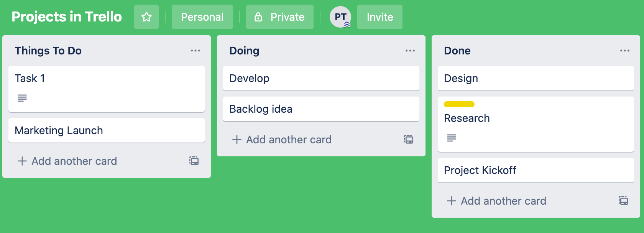
Task: Click the description icon on Research card
Action: [x=452, y=138]
